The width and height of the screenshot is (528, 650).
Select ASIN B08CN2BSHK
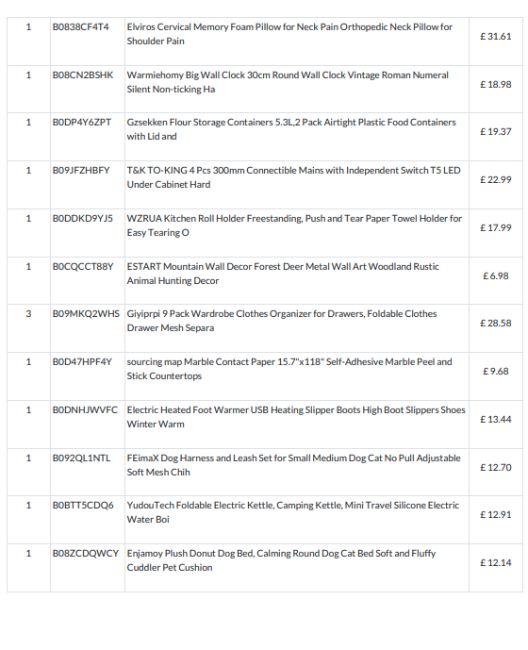(82, 75)
